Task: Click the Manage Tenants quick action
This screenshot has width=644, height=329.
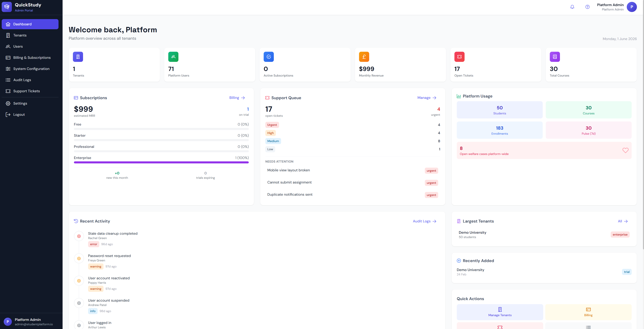Action: point(500,312)
